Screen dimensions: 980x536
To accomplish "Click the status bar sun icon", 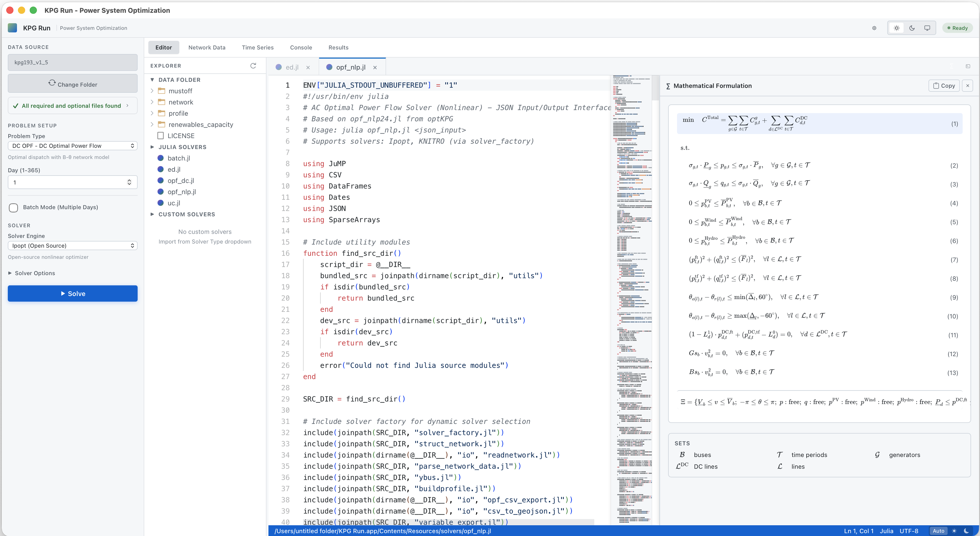I will point(954,531).
